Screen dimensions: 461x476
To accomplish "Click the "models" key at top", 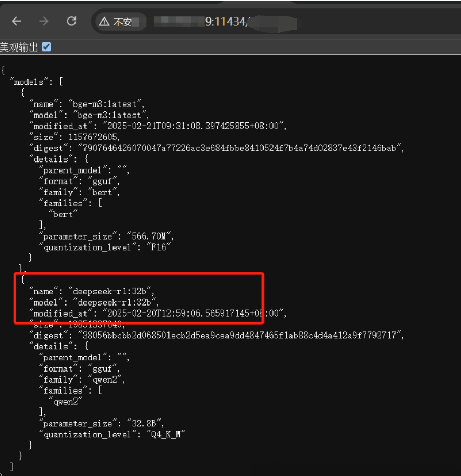I will 31,82.
